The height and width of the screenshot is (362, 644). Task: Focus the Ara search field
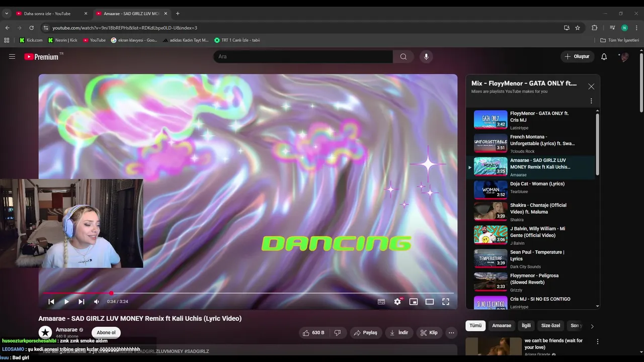303,57
